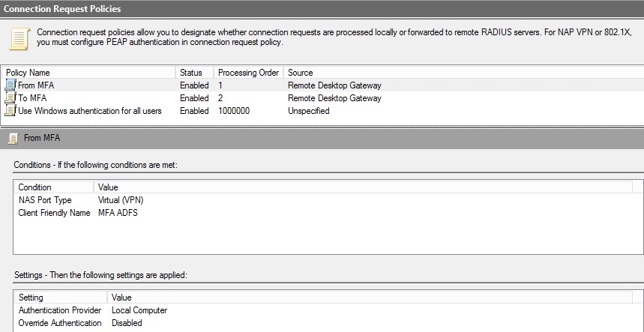Select the From MFA policy icon
The height and width of the screenshot is (332, 644).
[10, 85]
